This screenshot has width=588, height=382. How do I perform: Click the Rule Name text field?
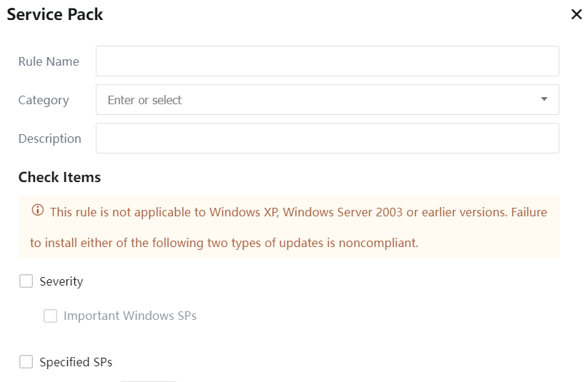coord(327,61)
